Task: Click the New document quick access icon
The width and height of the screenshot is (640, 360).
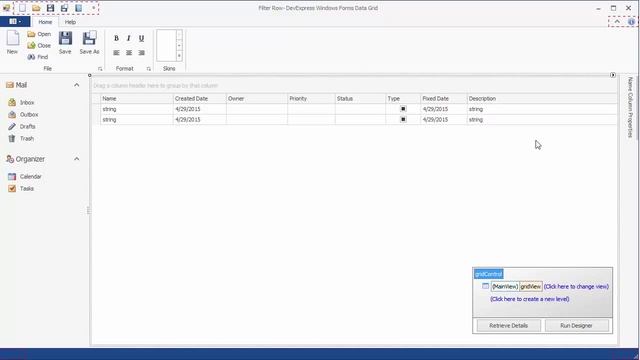Action: (x=22, y=8)
